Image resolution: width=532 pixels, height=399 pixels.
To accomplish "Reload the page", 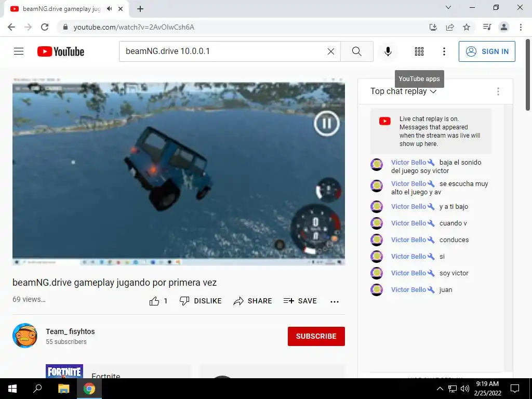I will tap(45, 27).
